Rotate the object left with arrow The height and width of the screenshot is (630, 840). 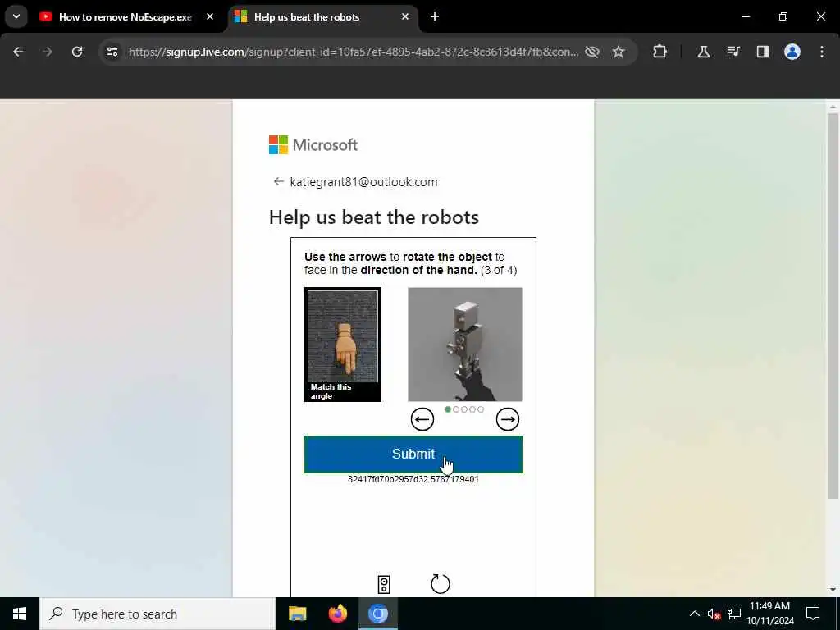(422, 419)
